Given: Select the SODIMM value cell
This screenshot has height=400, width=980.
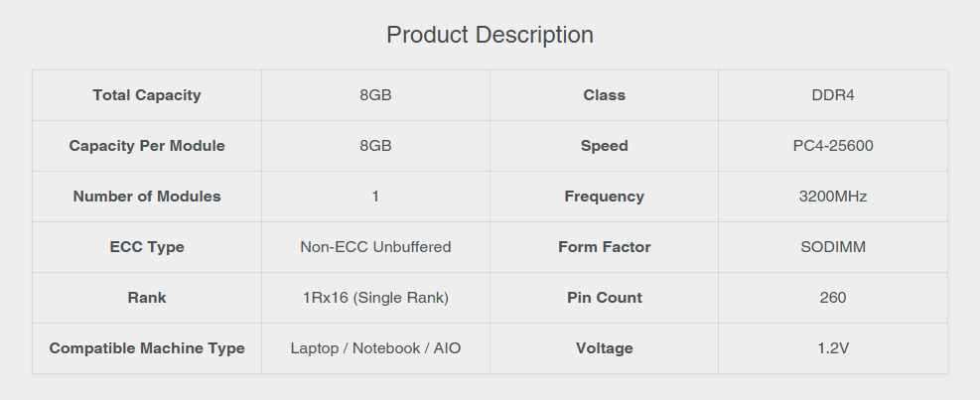Looking at the screenshot, I should click(833, 247).
